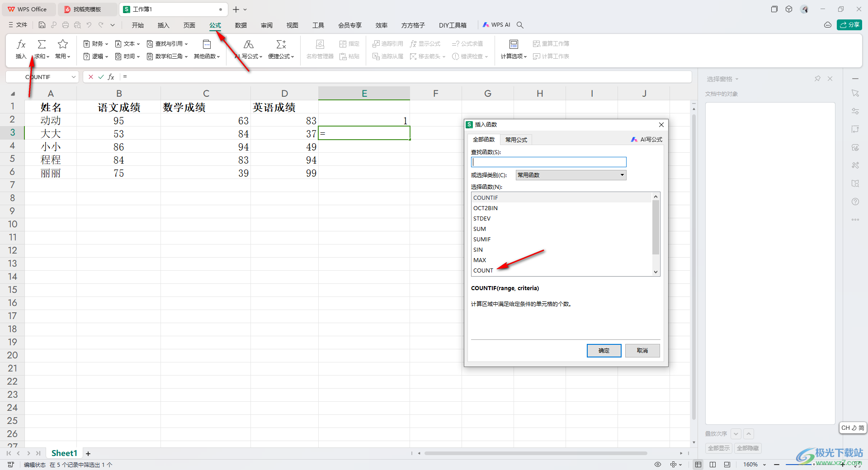Screen dimensions: 868x470
Task: Click the AI写公式 link in dialog
Action: [x=647, y=140]
